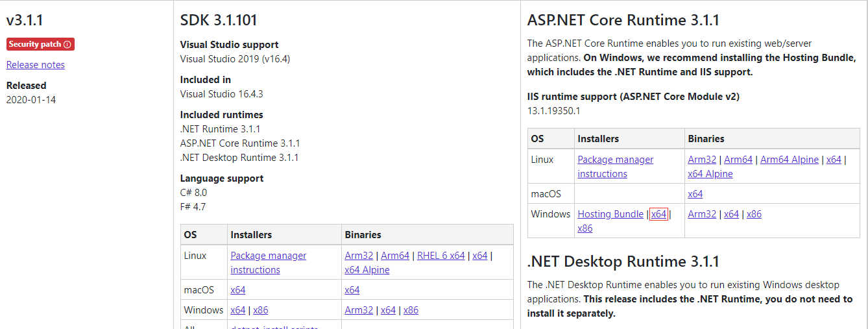Download ASP.NET Core Runtime Linux x64 binary

coord(834,160)
